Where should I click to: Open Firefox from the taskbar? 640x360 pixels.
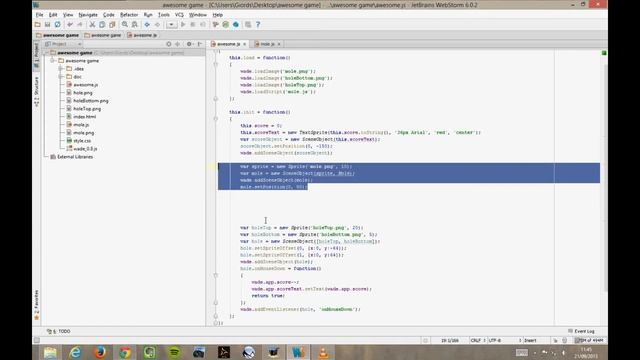coord(100,352)
